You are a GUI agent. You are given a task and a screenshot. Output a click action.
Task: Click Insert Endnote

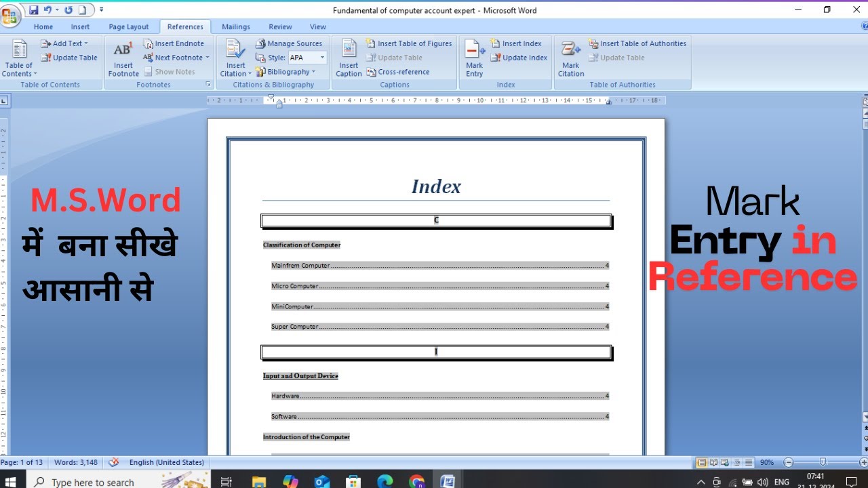pos(174,43)
